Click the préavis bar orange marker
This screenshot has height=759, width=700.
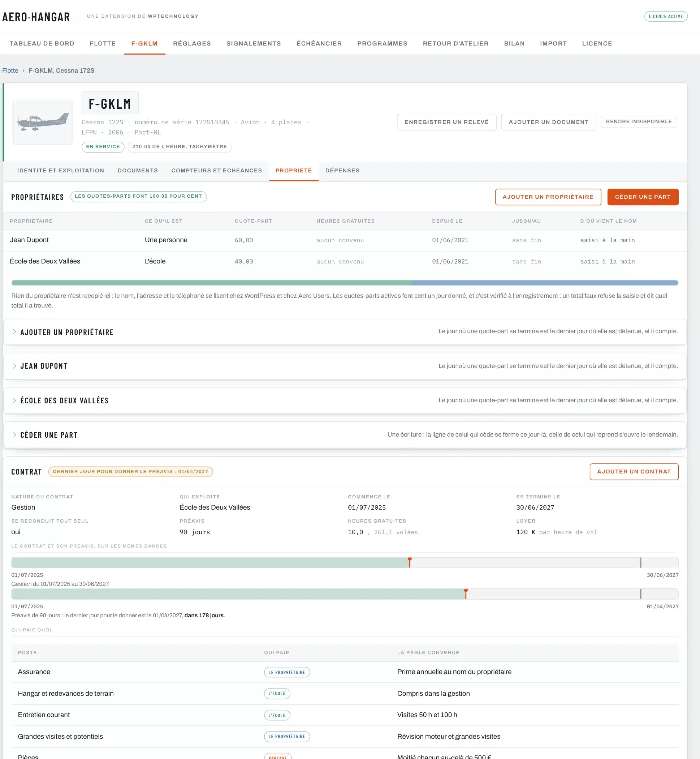tap(466, 594)
